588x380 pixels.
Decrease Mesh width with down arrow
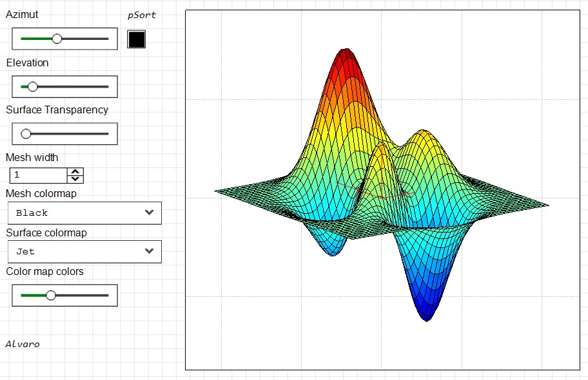coord(75,179)
